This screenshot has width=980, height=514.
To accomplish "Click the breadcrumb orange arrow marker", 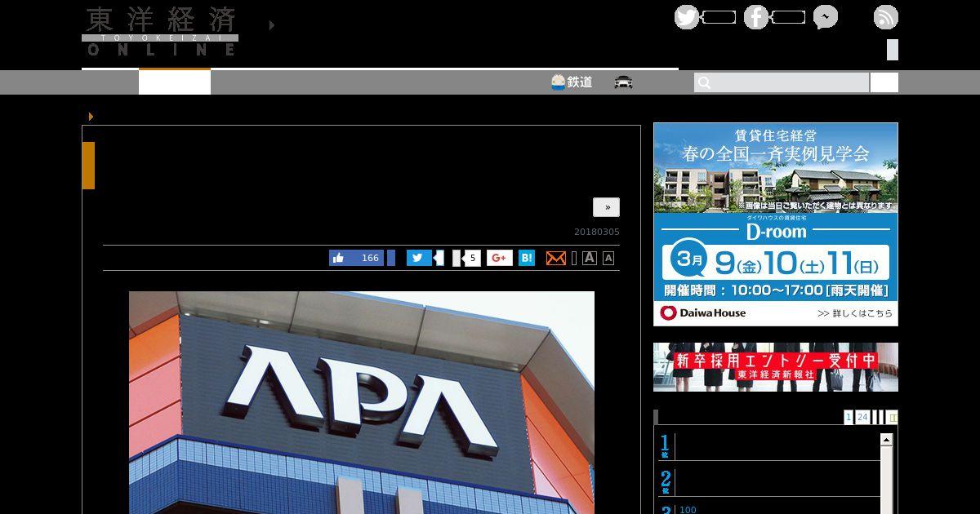I will click(x=91, y=117).
